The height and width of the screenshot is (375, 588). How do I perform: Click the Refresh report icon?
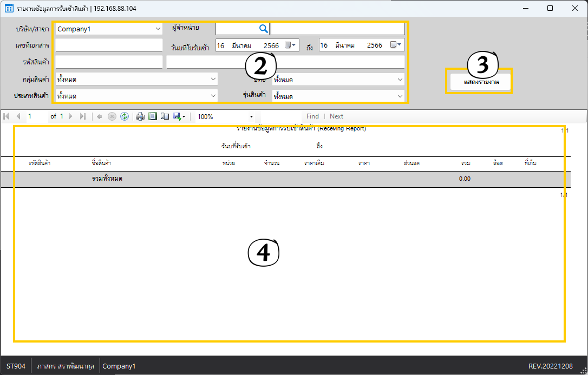[x=125, y=116]
